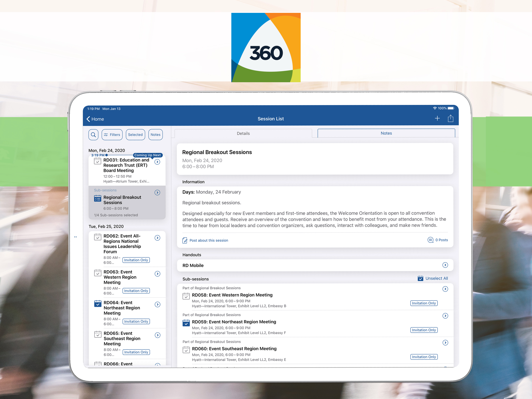The image size is (532, 399).
Task: Click the battery status icon
Action: 451,108
